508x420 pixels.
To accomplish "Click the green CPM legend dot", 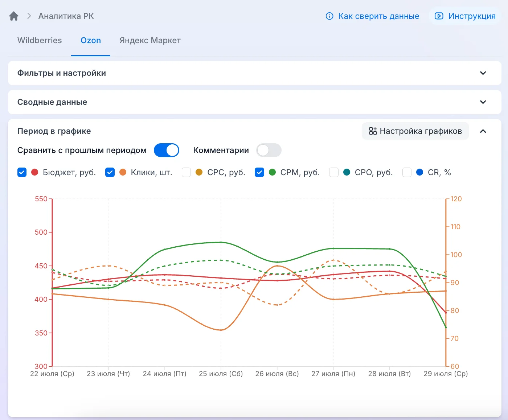I will (x=272, y=172).
